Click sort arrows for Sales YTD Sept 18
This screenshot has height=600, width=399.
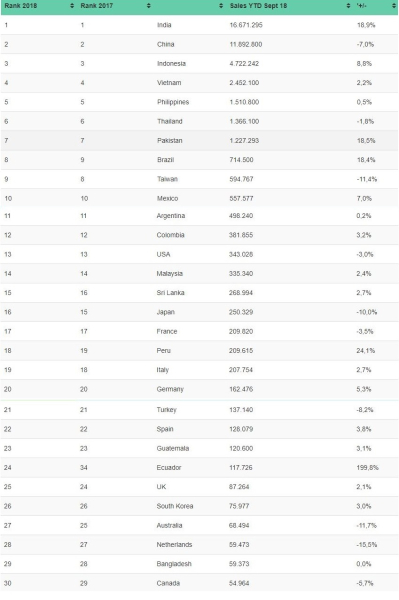(x=348, y=6)
